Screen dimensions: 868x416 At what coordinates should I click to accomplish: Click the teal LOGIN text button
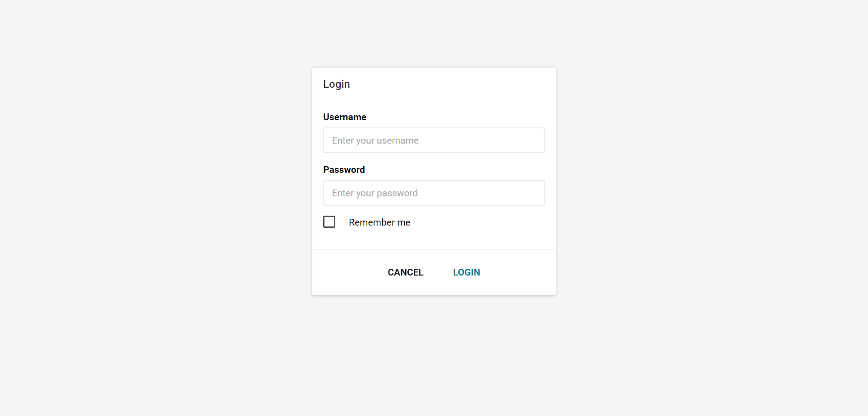(466, 272)
